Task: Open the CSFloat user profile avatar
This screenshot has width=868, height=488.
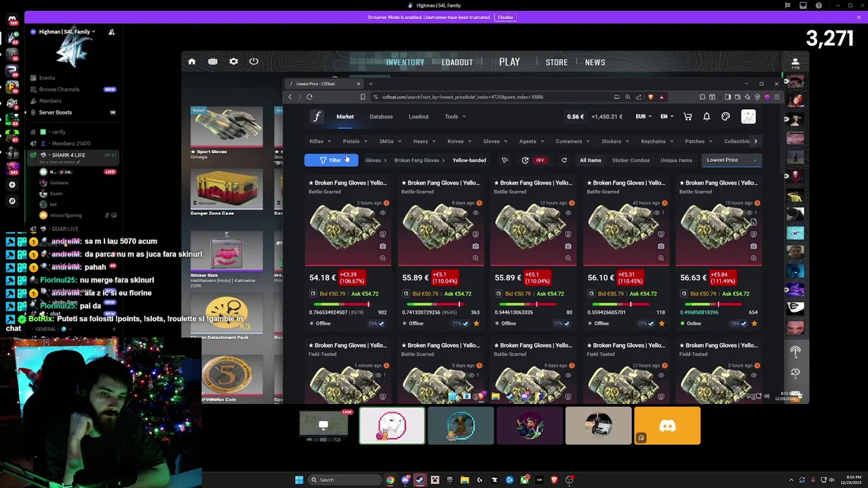Action: coord(748,117)
